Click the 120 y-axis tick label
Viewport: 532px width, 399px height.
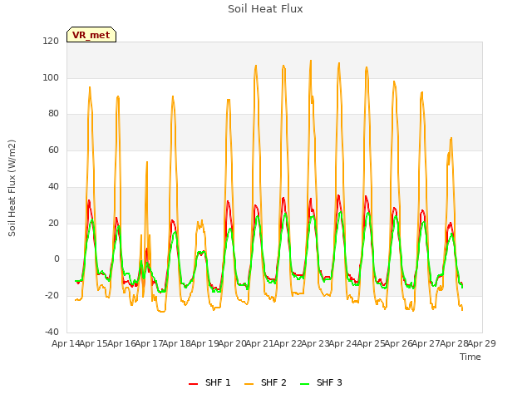[x=51, y=41]
